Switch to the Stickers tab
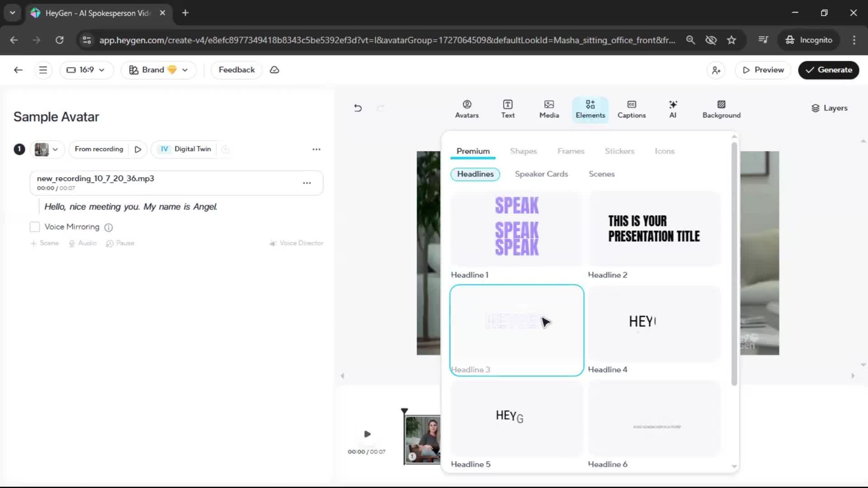 click(619, 151)
